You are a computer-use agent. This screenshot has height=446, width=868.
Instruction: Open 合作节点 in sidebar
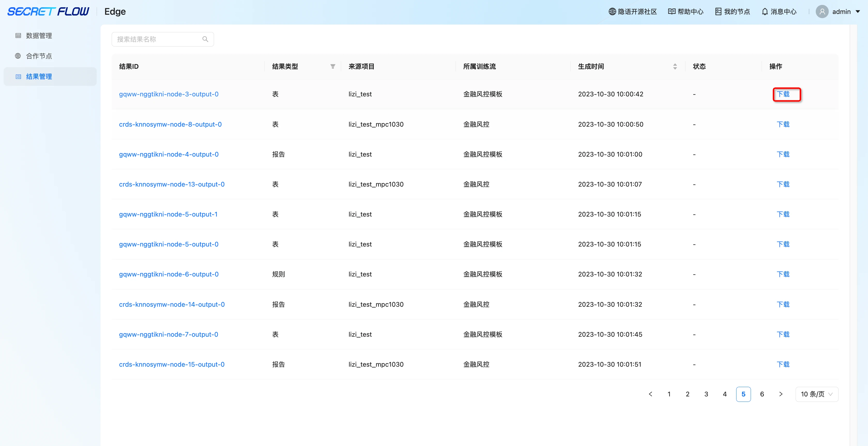50,56
